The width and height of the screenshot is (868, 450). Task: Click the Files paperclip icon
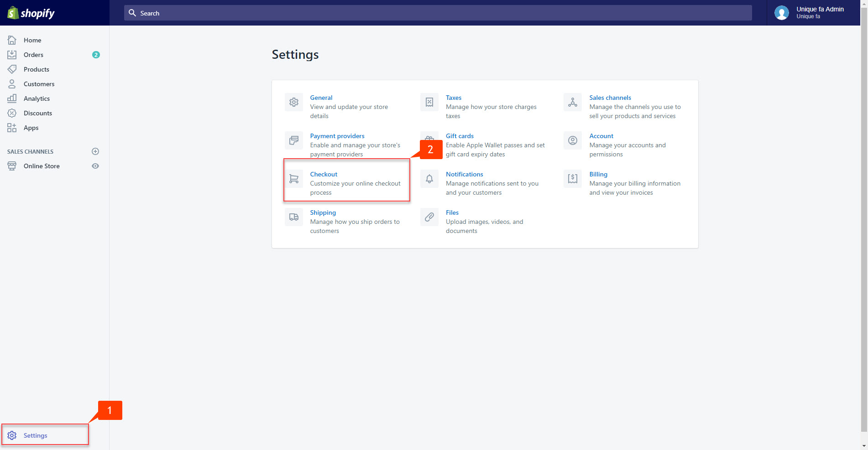tap(429, 217)
